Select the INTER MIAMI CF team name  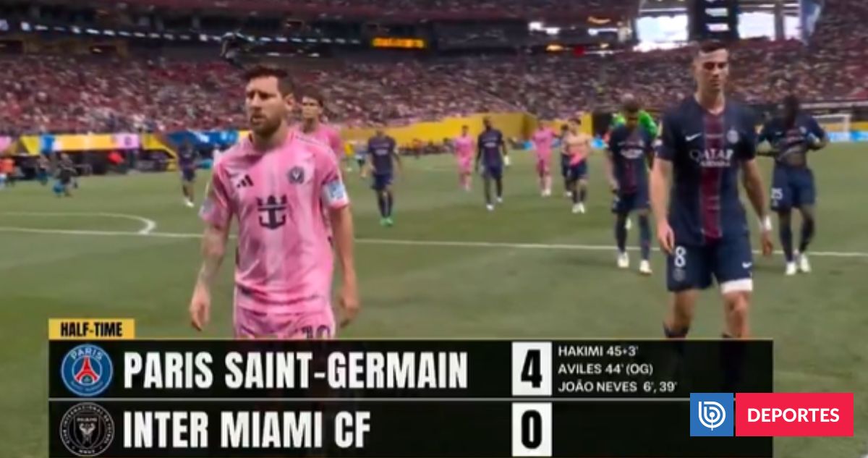(x=247, y=430)
